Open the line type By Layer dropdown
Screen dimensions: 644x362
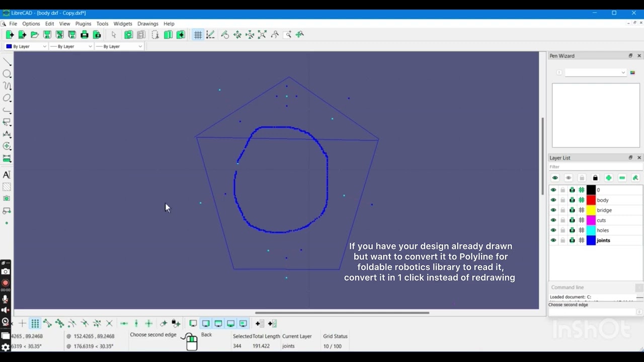119,46
